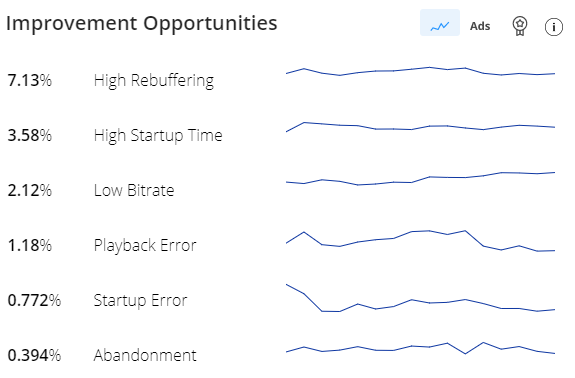The height and width of the screenshot is (378, 575).
Task: Open the Abandonment metric
Action: [145, 355]
